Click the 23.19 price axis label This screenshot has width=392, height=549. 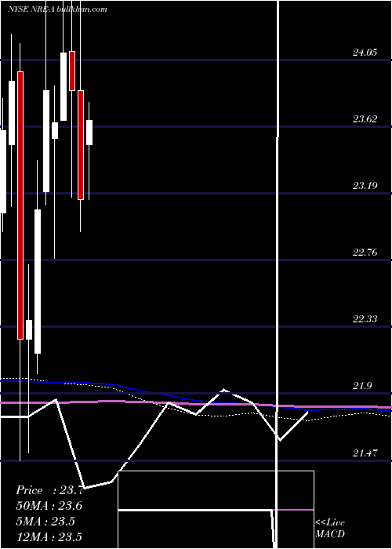(365, 186)
